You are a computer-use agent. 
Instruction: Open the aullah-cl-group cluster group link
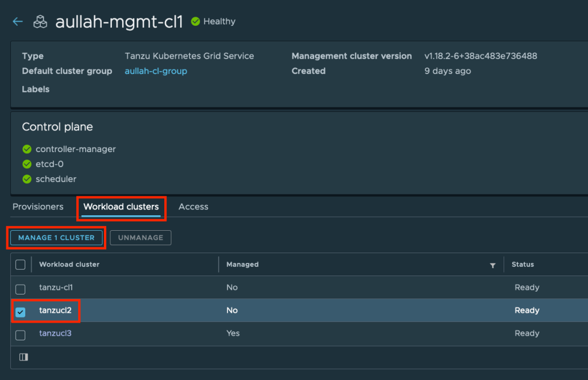point(156,71)
